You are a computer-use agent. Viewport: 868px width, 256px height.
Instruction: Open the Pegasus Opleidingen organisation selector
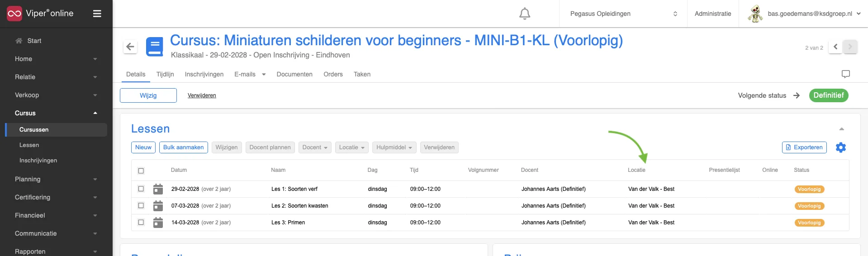623,14
